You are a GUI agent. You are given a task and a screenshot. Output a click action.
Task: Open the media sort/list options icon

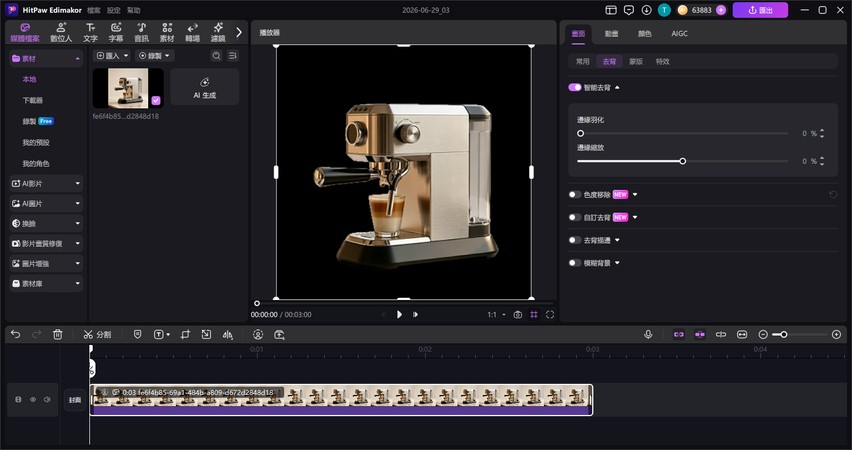click(233, 55)
